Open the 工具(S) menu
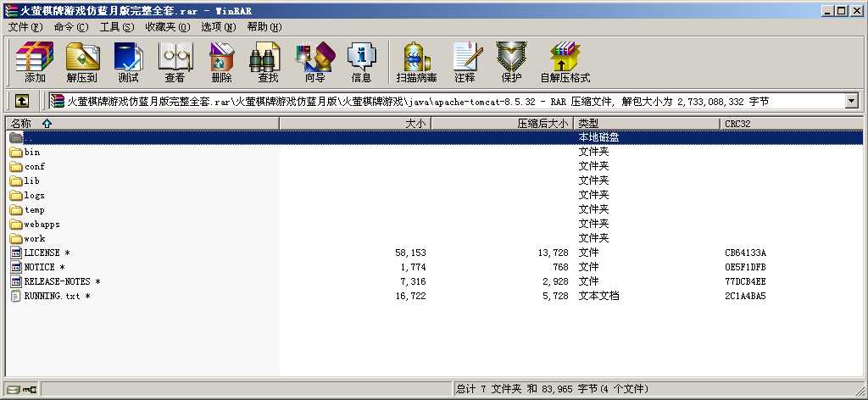This screenshot has width=868, height=400. click(x=117, y=27)
